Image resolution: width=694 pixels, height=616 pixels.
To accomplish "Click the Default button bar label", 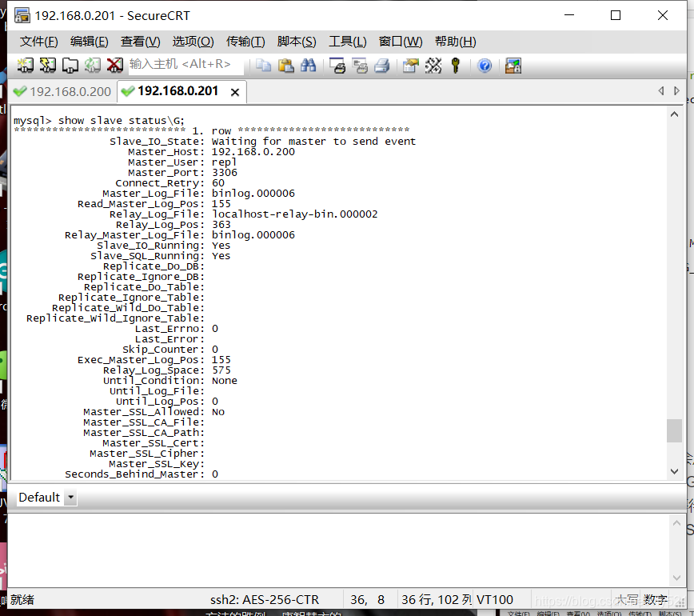I will click(39, 498).
